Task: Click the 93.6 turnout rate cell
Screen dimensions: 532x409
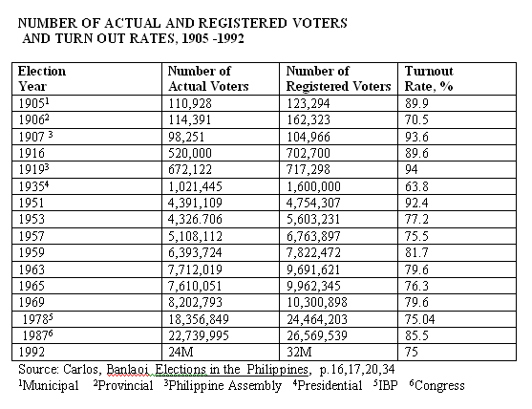Action: [x=457, y=137]
